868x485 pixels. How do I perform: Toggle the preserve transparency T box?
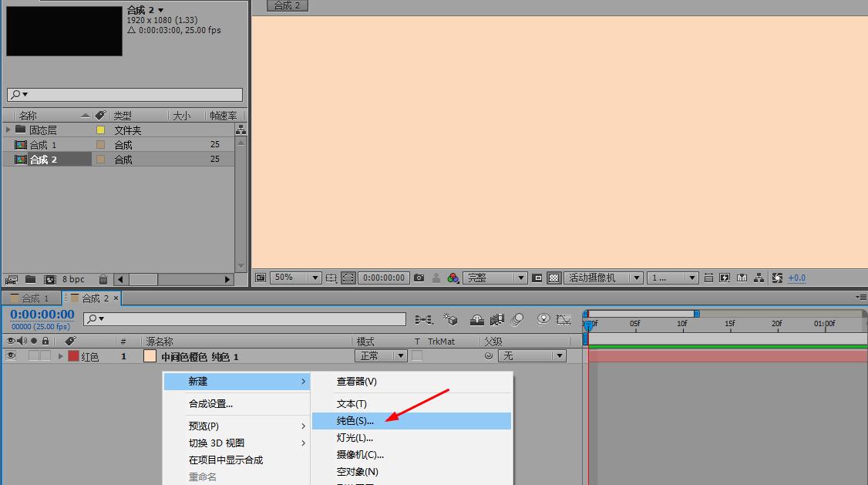pos(417,356)
